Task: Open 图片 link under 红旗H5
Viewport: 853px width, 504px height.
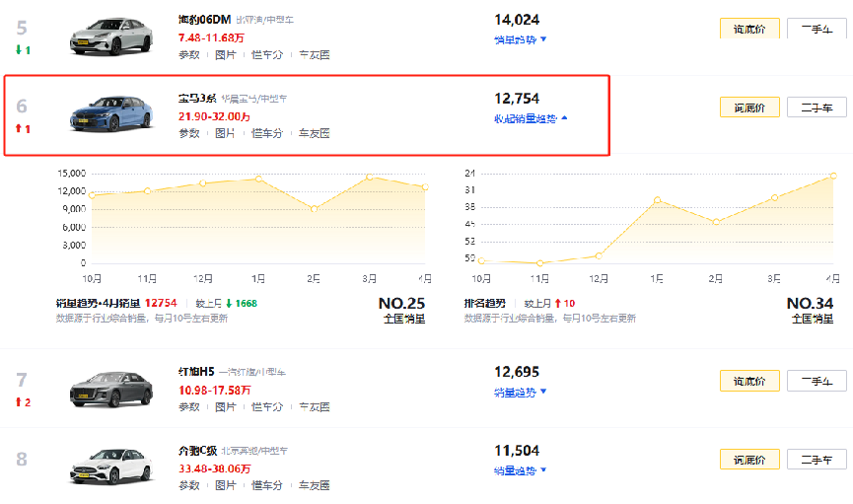Action: [x=225, y=406]
